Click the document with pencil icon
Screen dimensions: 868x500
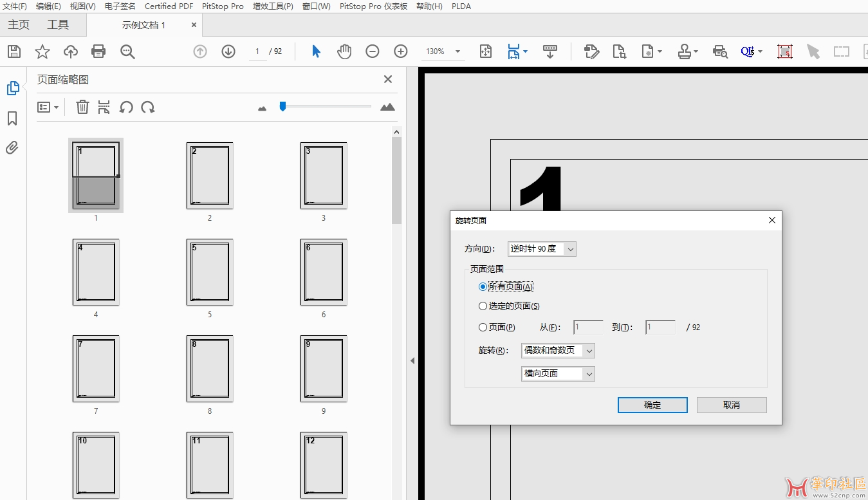591,51
